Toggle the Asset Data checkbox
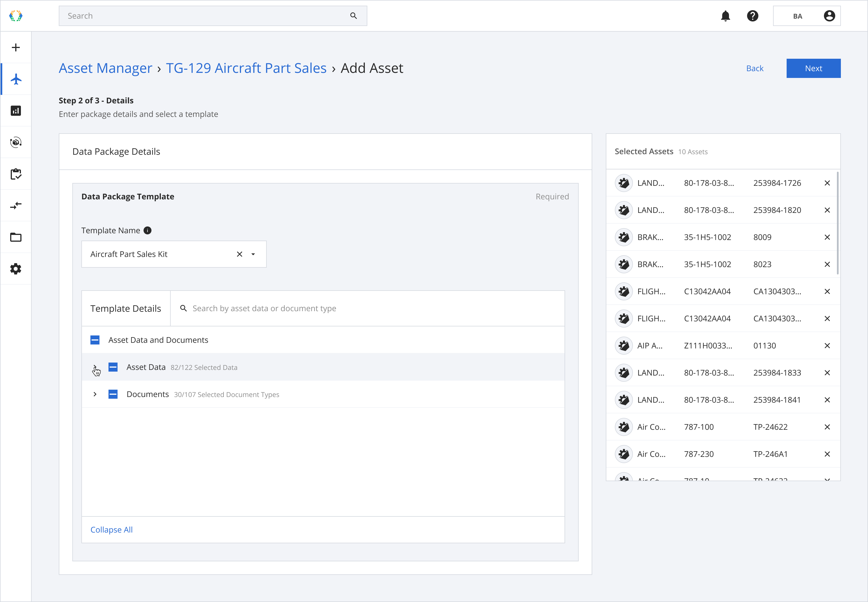Viewport: 868px width, 602px height. 113,367
